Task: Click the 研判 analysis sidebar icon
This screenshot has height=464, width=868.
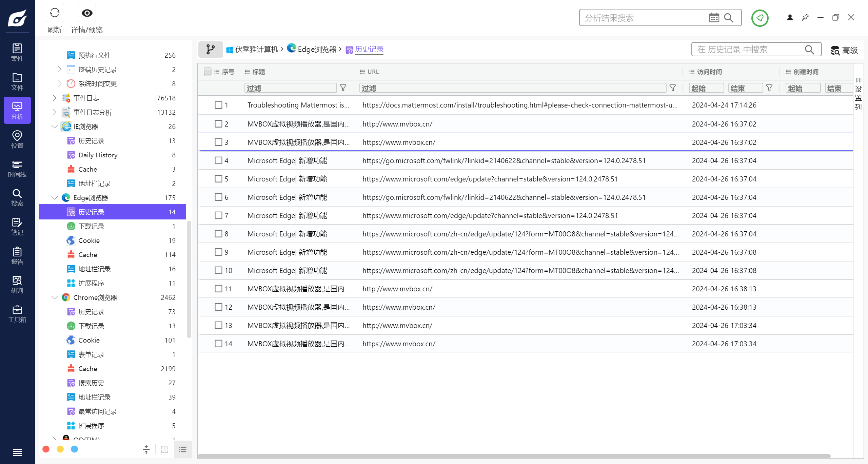Action: coord(17,285)
